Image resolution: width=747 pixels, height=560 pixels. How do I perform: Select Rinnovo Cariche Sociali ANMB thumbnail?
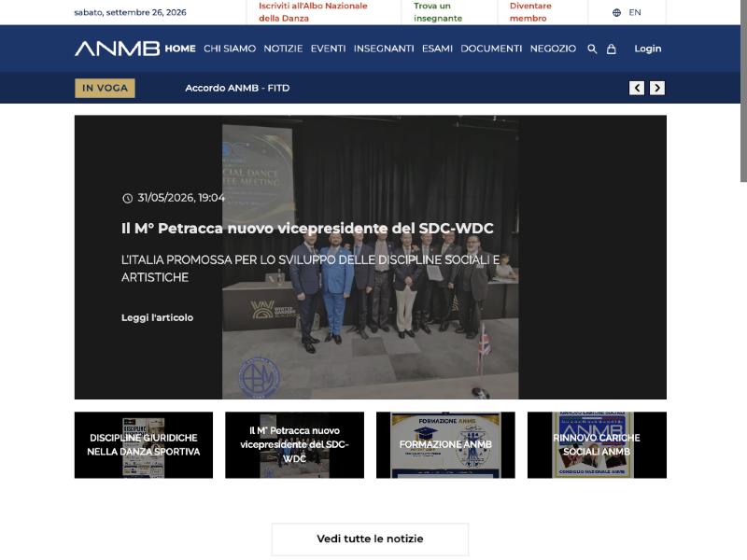(x=597, y=445)
